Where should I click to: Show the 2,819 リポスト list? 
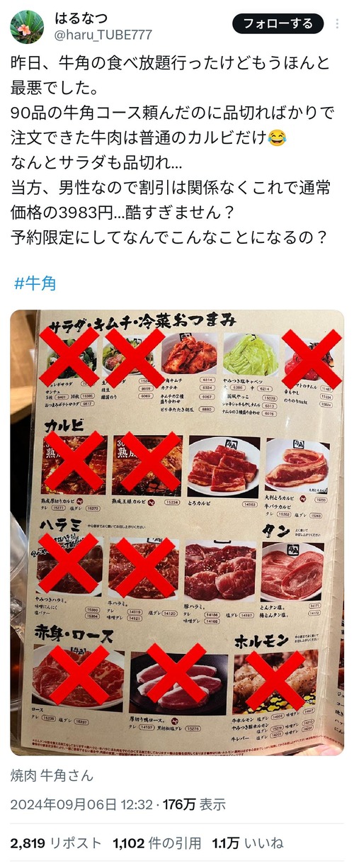click(56, 843)
